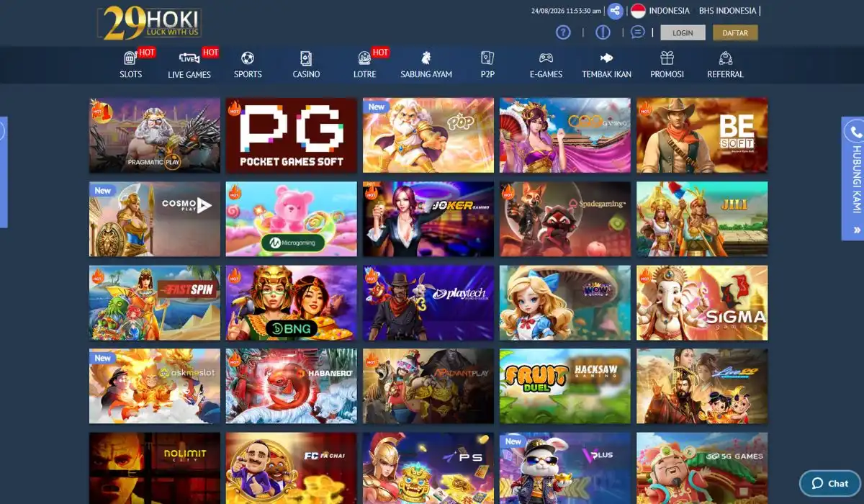
Task: Open the Referral menu item
Action: pos(725,65)
